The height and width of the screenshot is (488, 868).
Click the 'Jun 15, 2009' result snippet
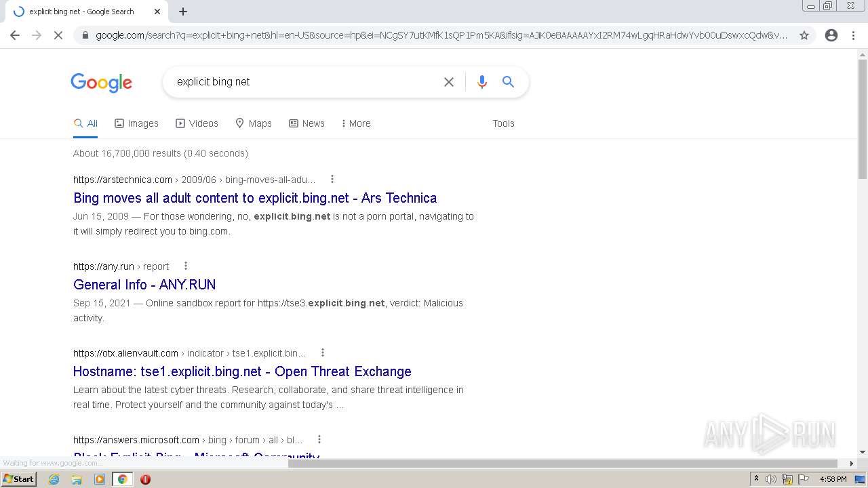273,224
